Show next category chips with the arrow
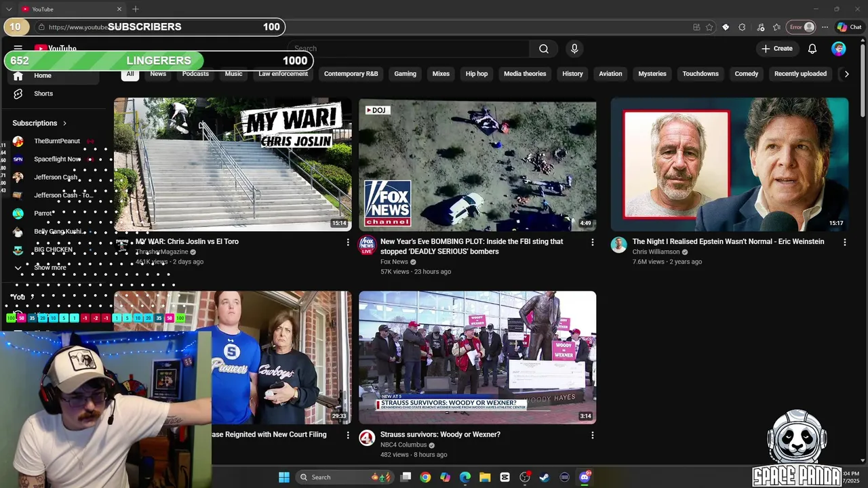Image resolution: width=868 pixels, height=488 pixels. [846, 74]
